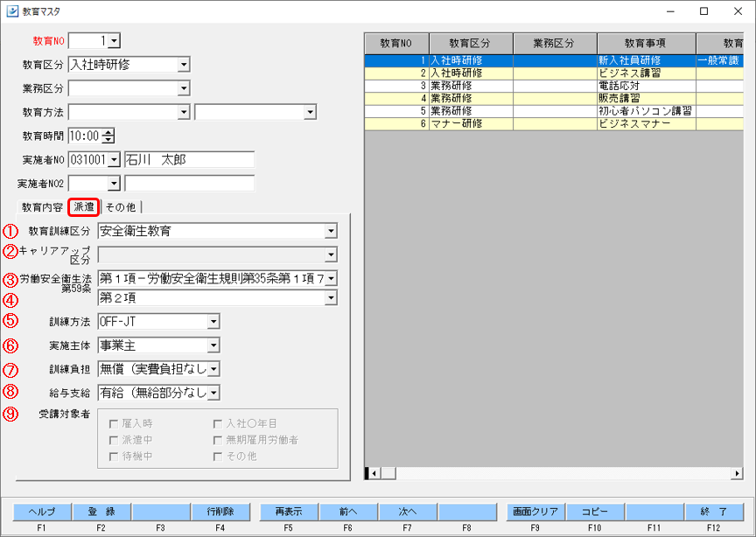This screenshot has height=537, width=756.
Task: Click the horizontal scrollbar thumb
Action: point(388,473)
